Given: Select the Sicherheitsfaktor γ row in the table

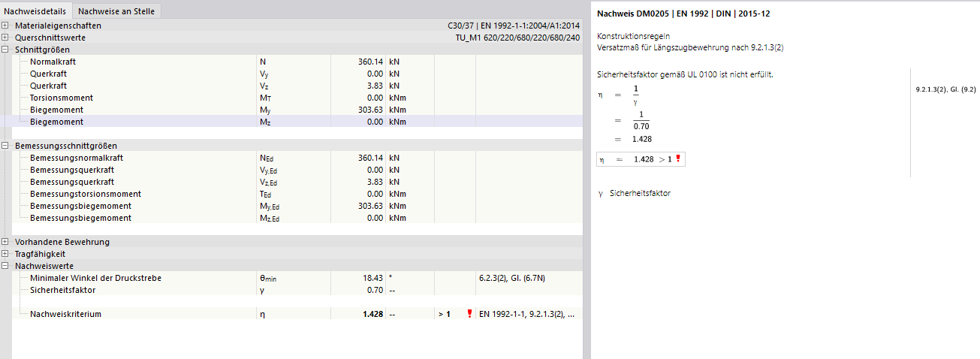Looking at the screenshot, I should coord(62,290).
